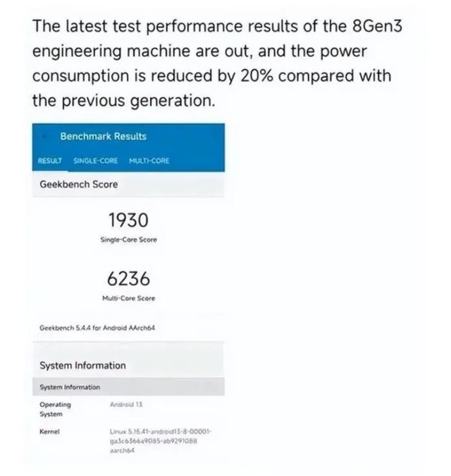Select the System Information section heading
This screenshot has width=451, height=476.
pos(82,365)
